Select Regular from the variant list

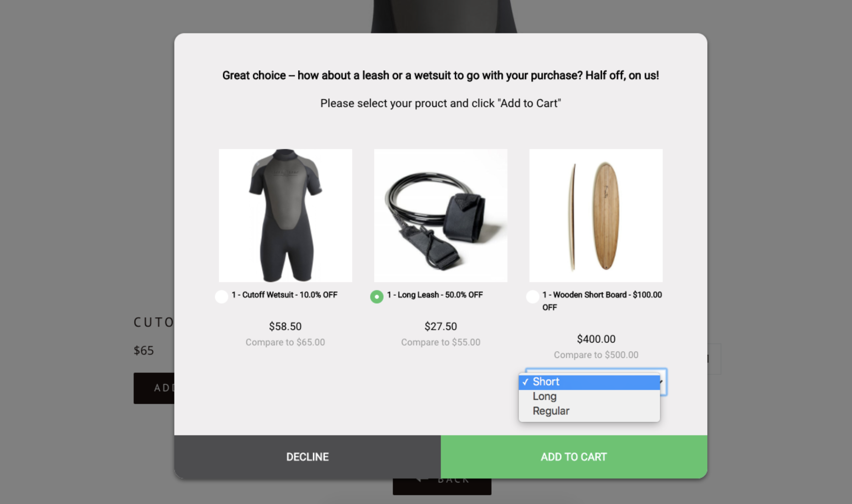tap(589, 411)
